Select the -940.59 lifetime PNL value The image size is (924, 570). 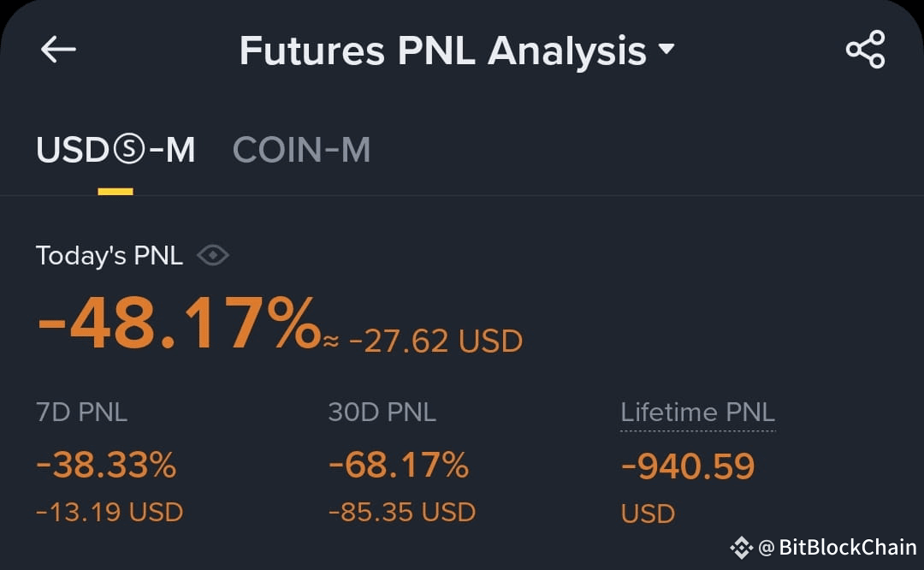(688, 466)
